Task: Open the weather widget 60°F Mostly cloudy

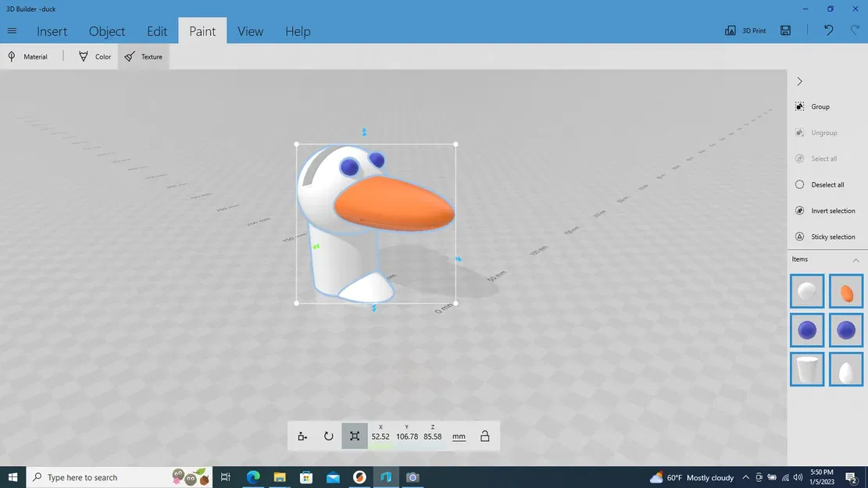Action: point(692,477)
